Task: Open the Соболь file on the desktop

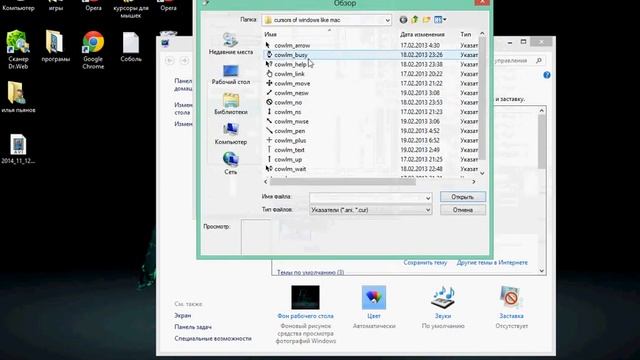Action: click(x=131, y=47)
